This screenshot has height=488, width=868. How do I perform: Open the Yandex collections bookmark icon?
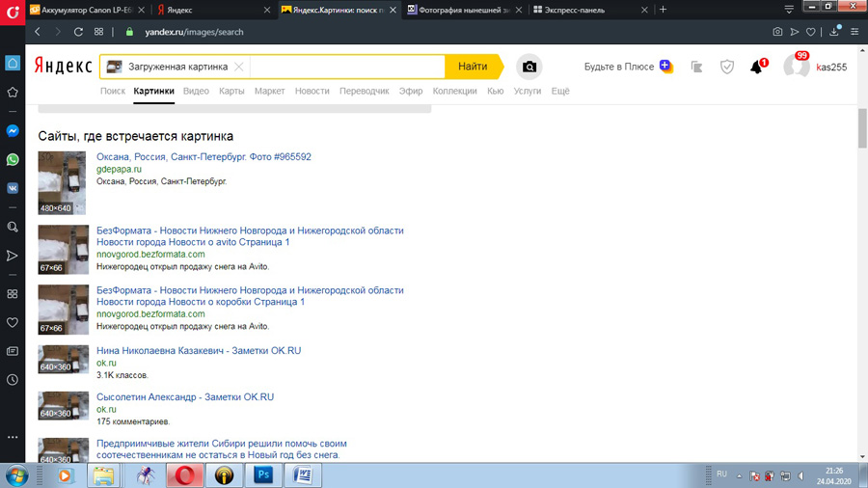pyautogui.click(x=696, y=68)
